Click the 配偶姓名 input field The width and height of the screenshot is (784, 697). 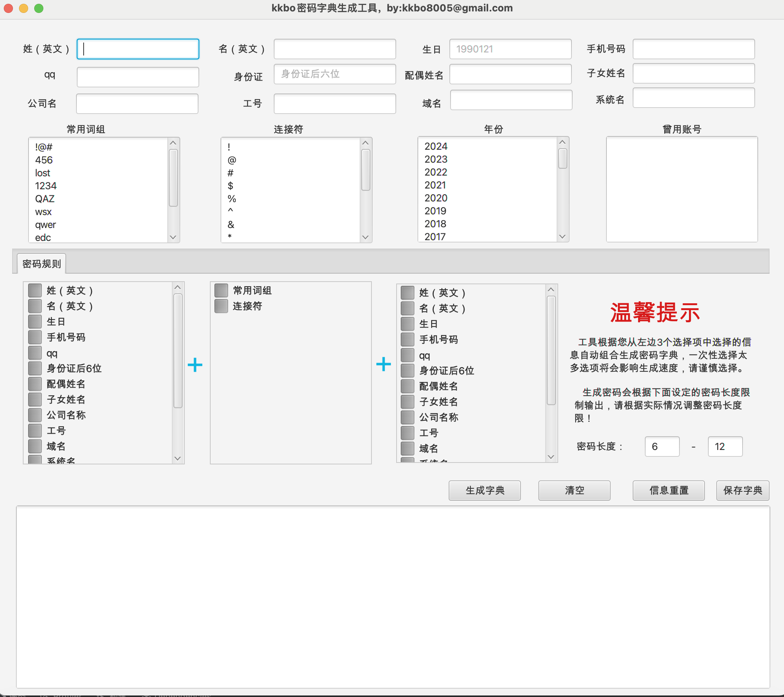[510, 74]
